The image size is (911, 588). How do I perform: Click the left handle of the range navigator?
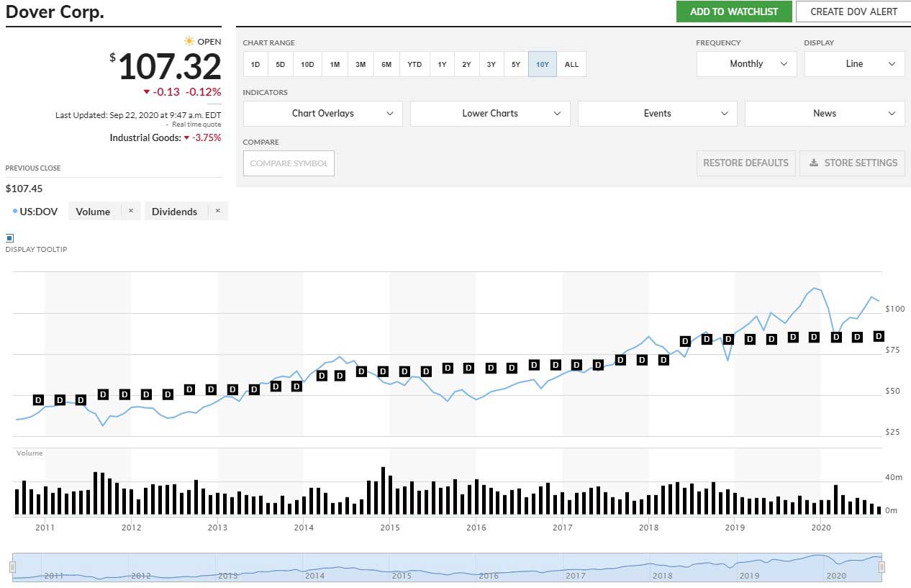(13, 567)
